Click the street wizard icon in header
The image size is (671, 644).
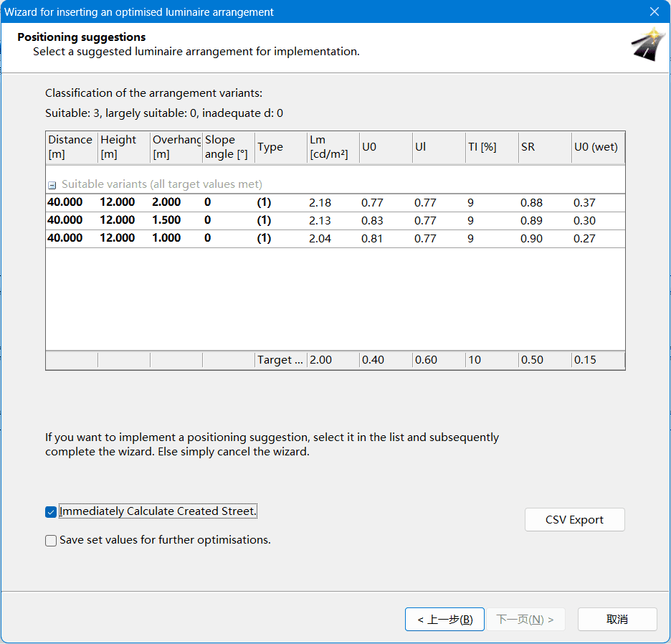(648, 44)
